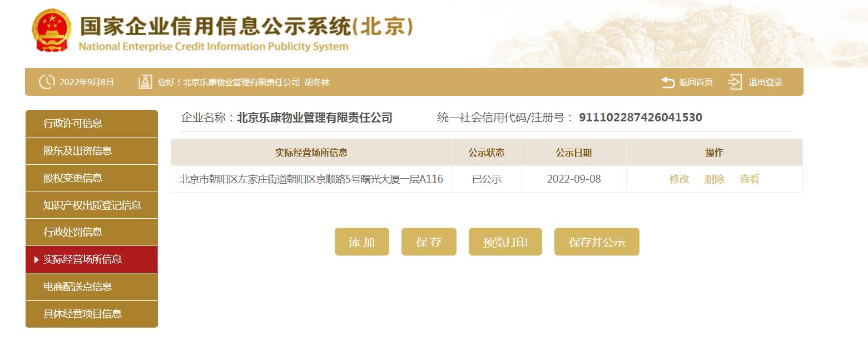868x363 pixels.
Task: Open 电商配送点信息 in the sidebar
Action: 92,287
